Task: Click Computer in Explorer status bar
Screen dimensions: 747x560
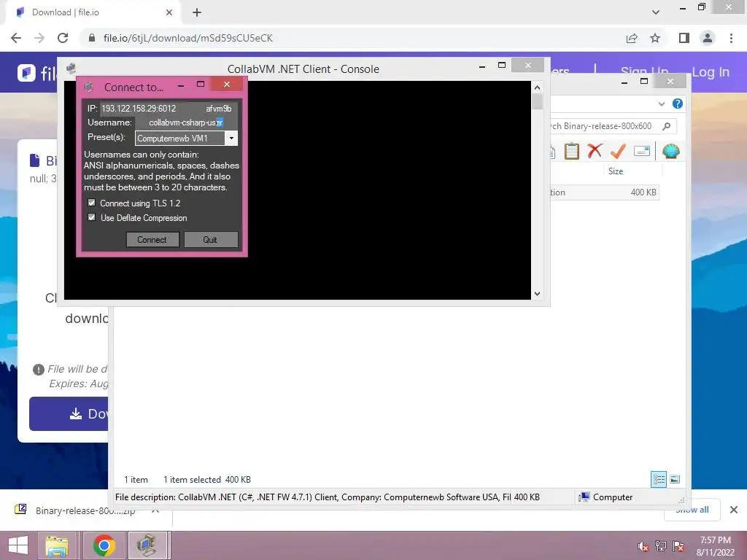Action: coord(606,497)
